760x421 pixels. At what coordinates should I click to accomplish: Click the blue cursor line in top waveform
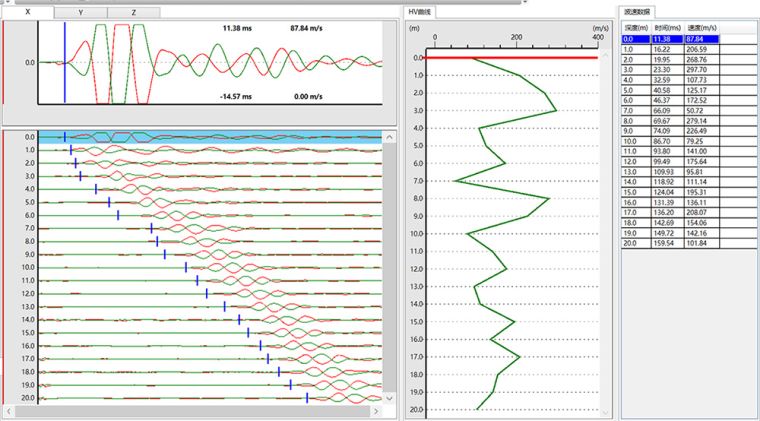coord(65,60)
